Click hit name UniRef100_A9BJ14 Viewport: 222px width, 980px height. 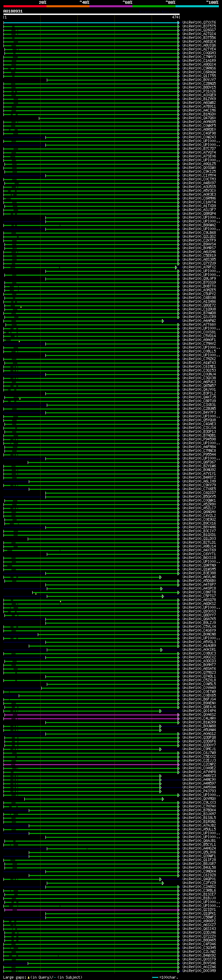pos(199,546)
